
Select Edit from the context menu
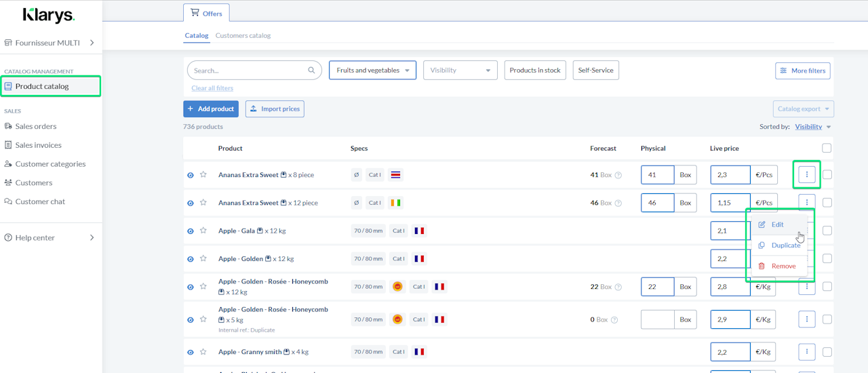tap(777, 224)
